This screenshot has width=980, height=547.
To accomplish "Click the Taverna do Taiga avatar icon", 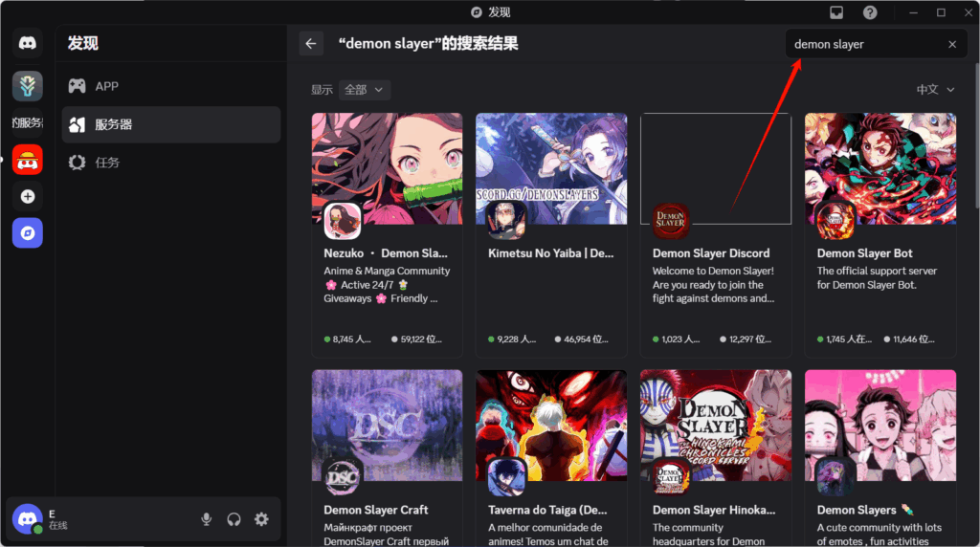I will click(x=506, y=477).
